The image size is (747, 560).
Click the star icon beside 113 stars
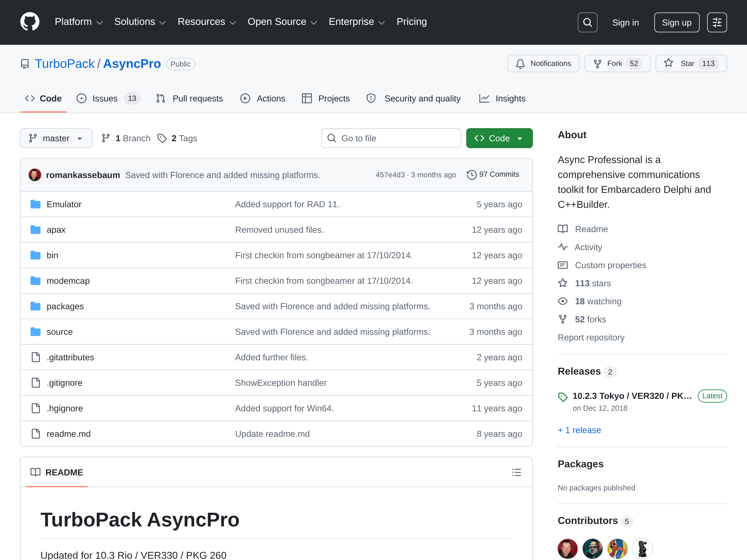[x=563, y=283]
